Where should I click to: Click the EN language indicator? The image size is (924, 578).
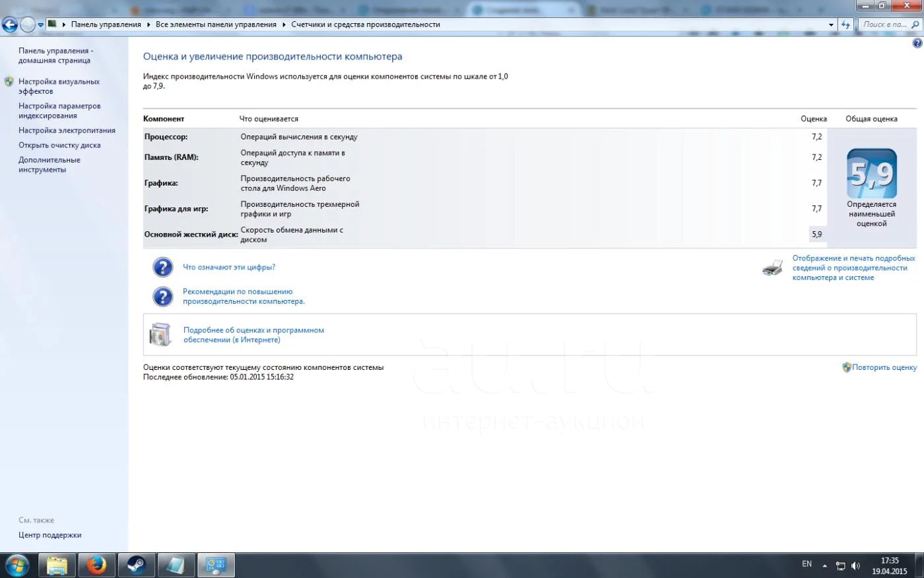point(807,564)
